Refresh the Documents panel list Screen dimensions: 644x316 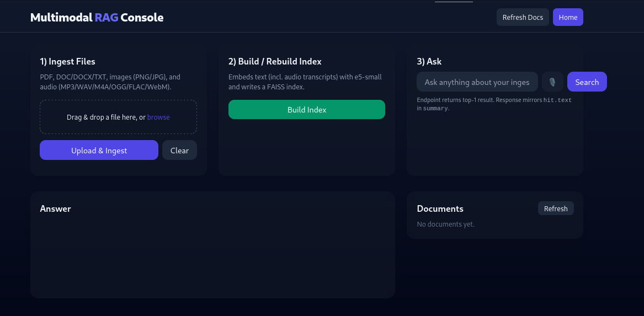pyautogui.click(x=556, y=208)
